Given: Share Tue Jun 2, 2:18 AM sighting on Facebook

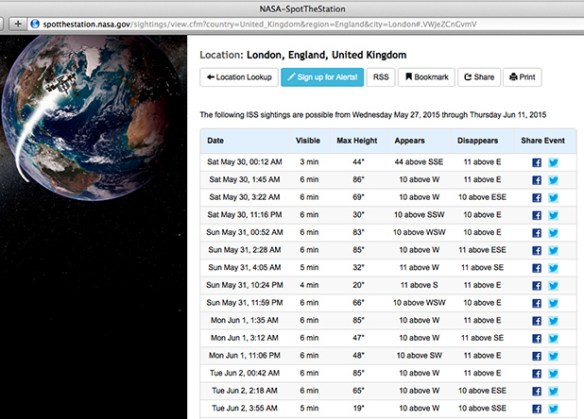Looking at the screenshot, I should click(537, 391).
